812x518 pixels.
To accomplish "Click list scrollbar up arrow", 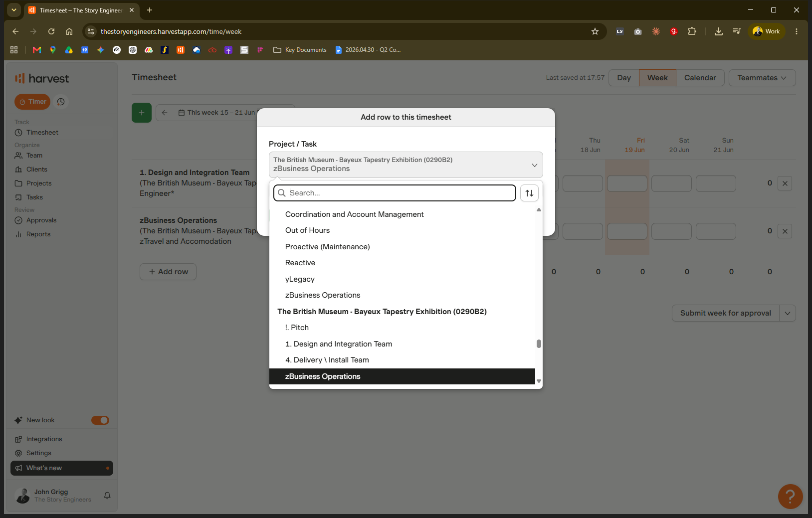I will pyautogui.click(x=539, y=210).
